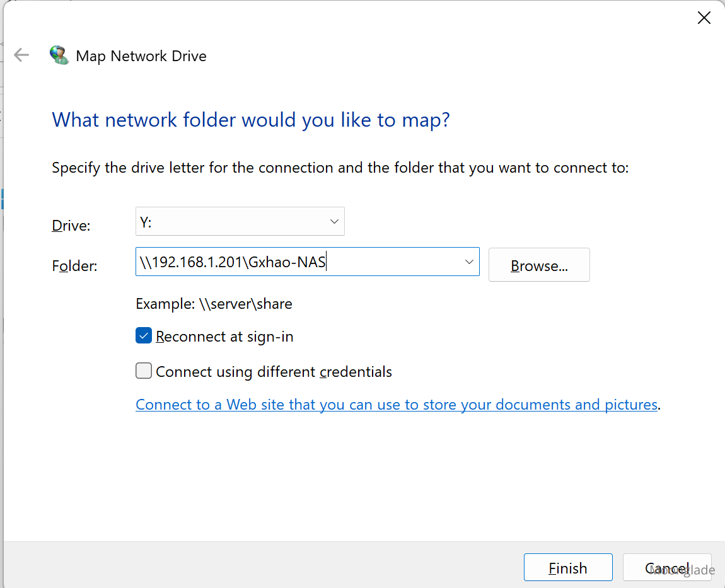Click the 'Example: \\server\share' hint text
The width and height of the screenshot is (725, 588).
[x=214, y=304]
